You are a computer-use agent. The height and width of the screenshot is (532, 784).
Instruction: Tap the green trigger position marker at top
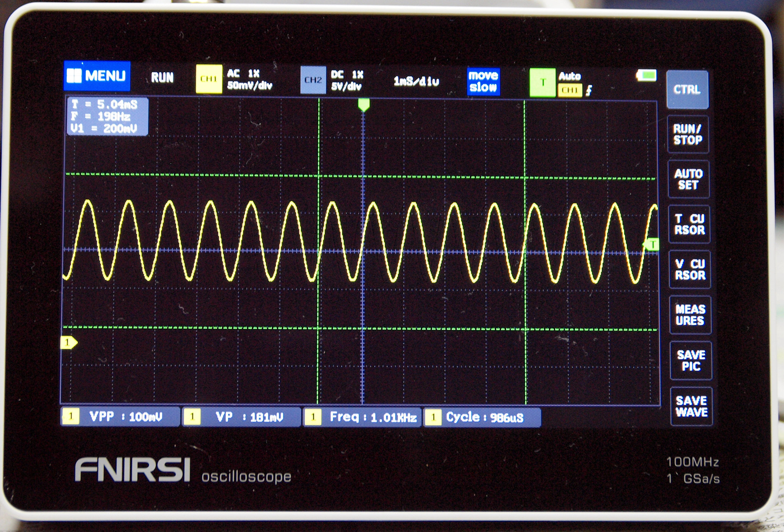pos(364,104)
